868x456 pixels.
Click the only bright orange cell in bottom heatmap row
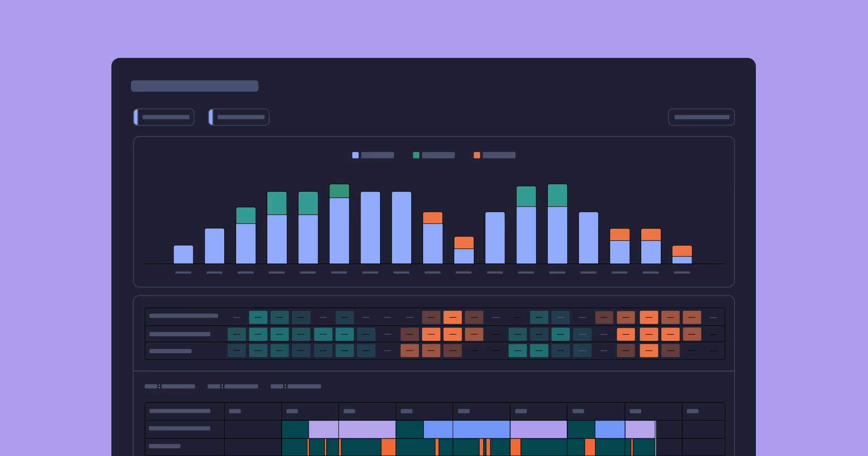(649, 351)
